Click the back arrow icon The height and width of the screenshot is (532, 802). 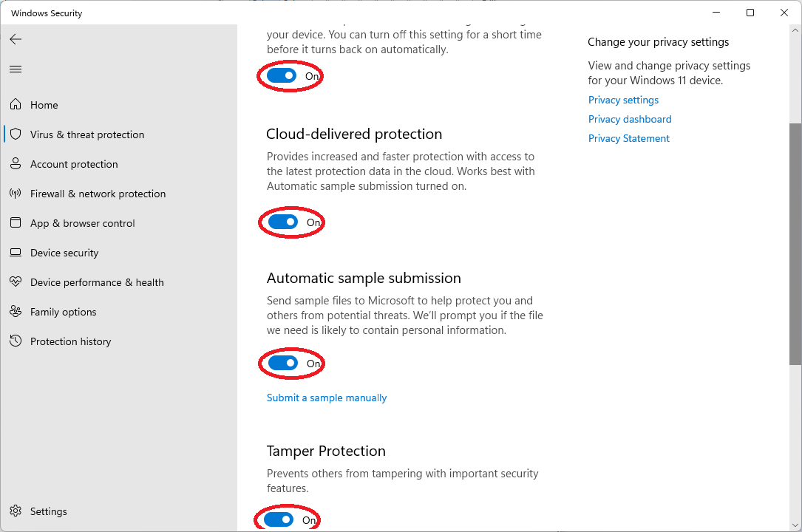[16, 39]
